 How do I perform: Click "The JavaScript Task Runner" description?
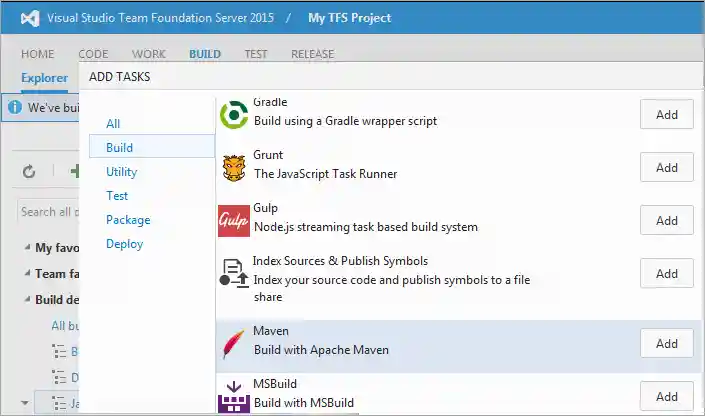click(326, 174)
